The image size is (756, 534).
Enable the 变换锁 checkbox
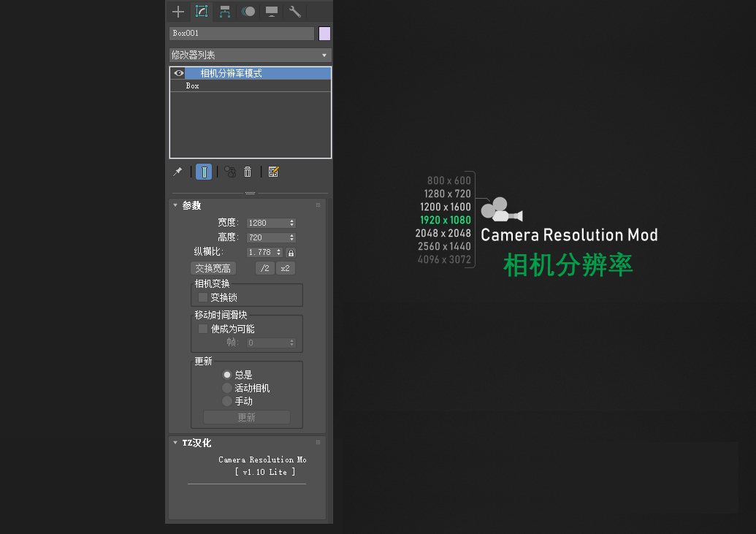(203, 297)
